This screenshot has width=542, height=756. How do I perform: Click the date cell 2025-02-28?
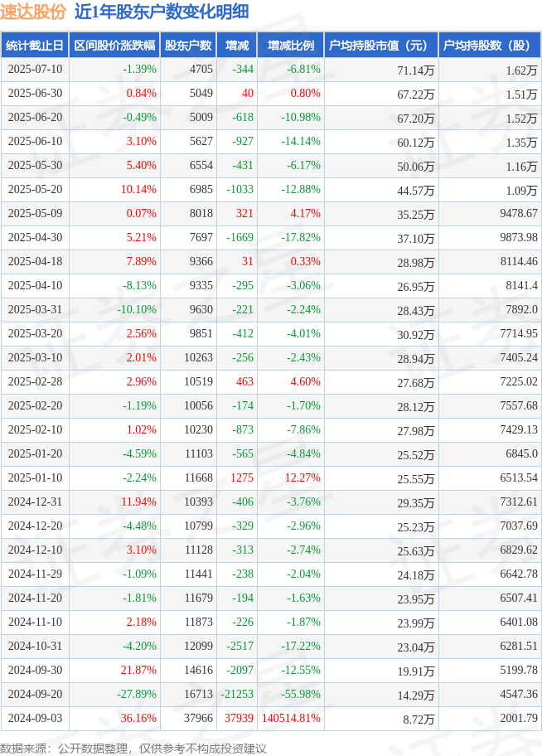click(35, 381)
